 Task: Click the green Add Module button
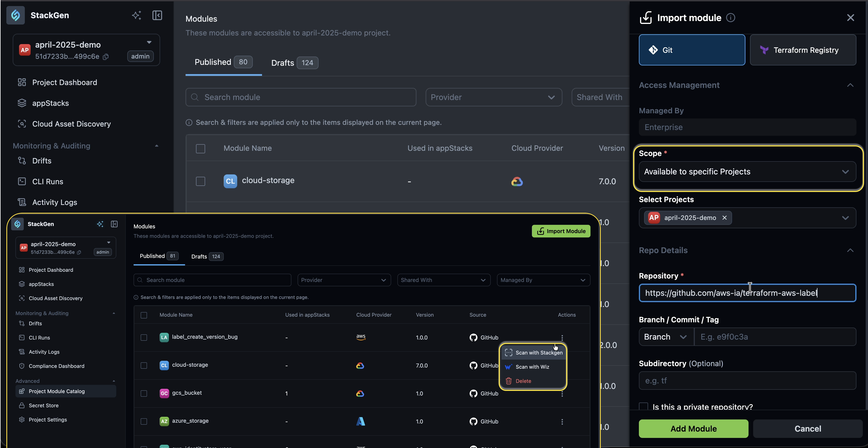[x=693, y=428]
